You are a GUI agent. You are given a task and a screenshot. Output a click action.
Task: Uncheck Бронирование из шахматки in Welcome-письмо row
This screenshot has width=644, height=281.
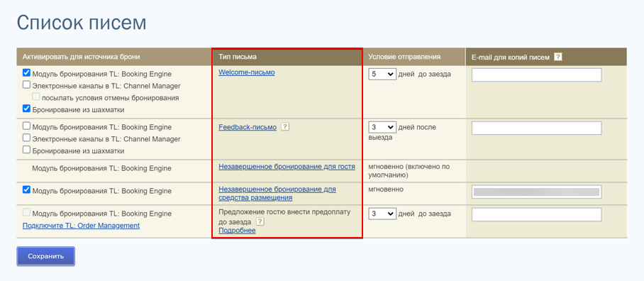[27, 109]
